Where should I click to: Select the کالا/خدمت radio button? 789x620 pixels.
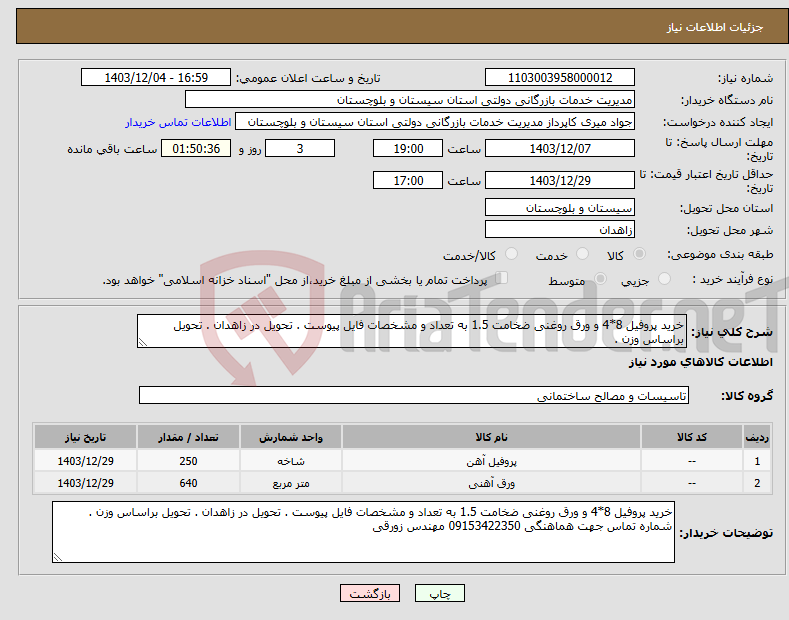(x=511, y=254)
